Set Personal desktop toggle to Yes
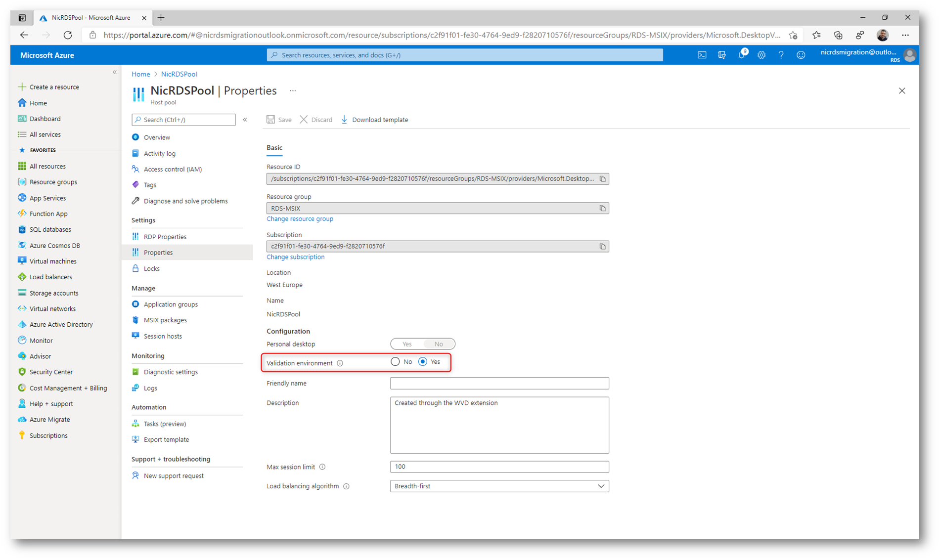This screenshot has height=560, width=940. coord(406,344)
